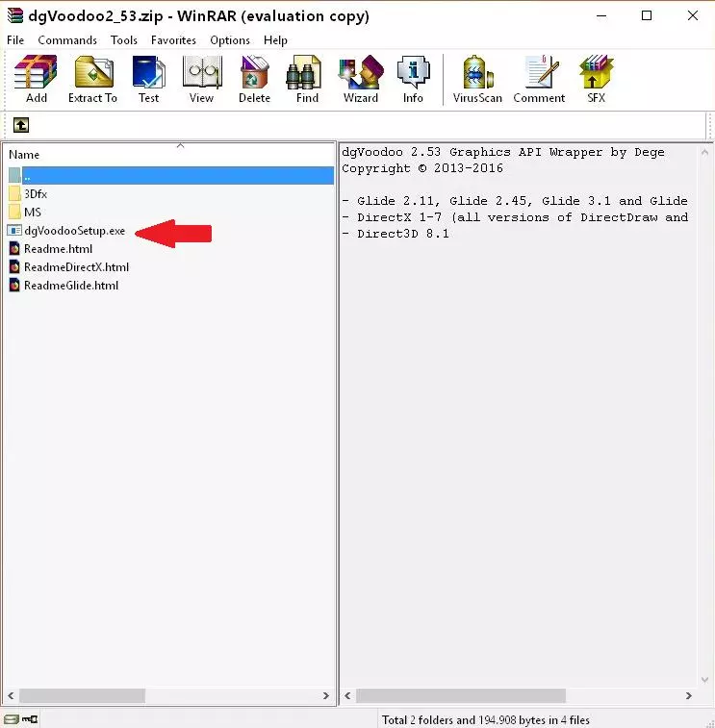Select 'ReadmeDirectX.html' file name
The width and height of the screenshot is (715, 728).
(x=76, y=267)
